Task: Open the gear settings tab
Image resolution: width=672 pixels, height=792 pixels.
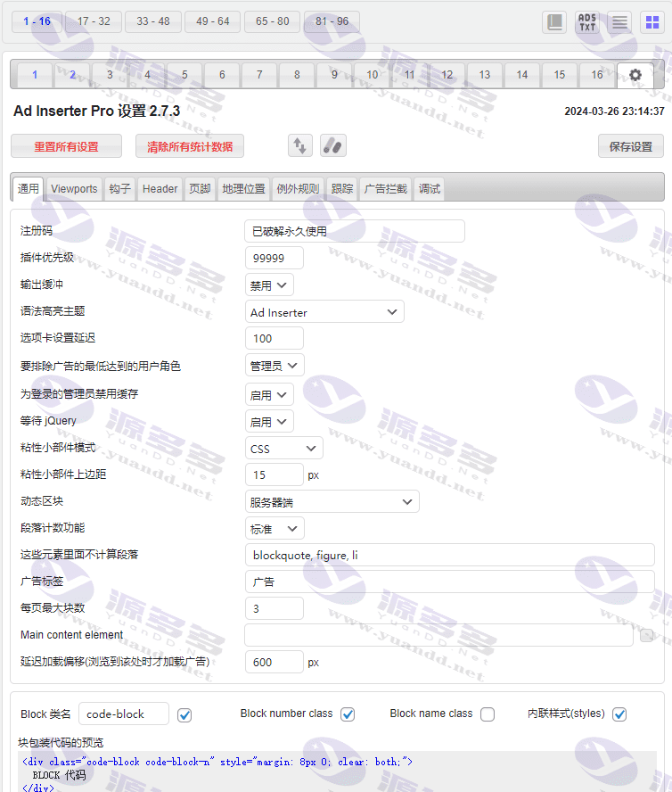Action: coord(635,75)
